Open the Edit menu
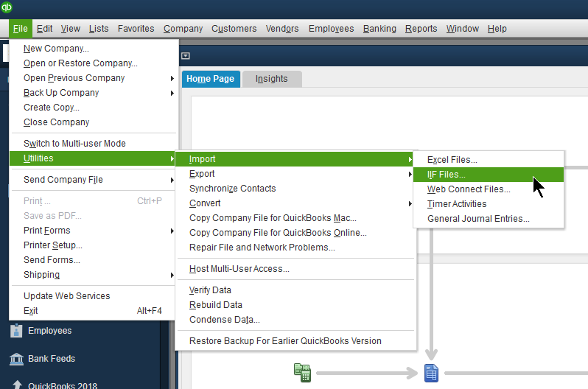Screen dimensions: 588x389 (x=44, y=29)
